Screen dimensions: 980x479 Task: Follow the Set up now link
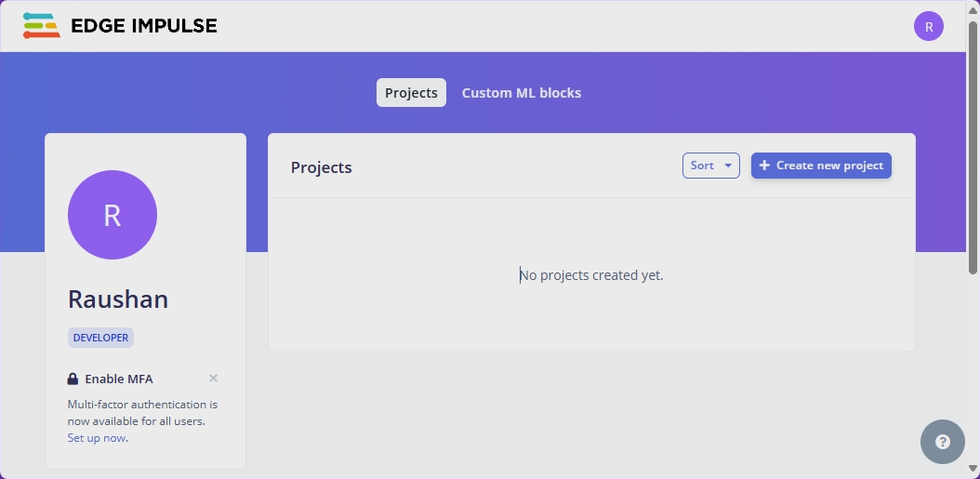[97, 438]
